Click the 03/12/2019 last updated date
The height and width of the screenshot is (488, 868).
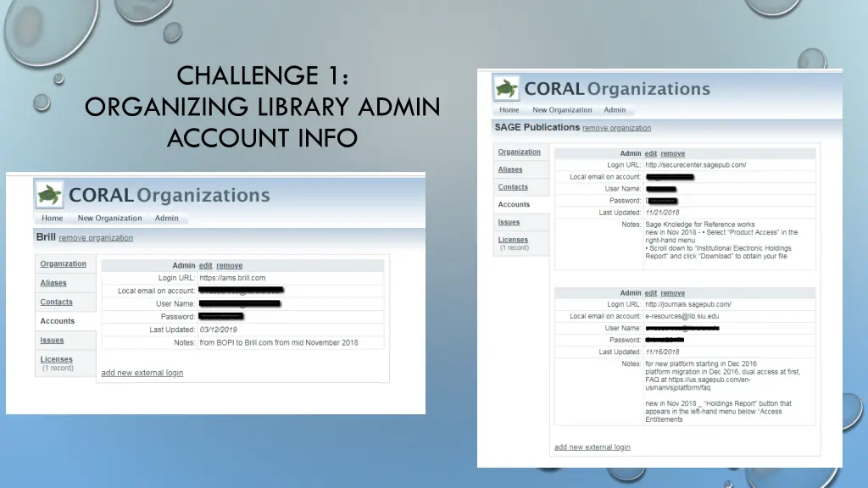pos(218,330)
